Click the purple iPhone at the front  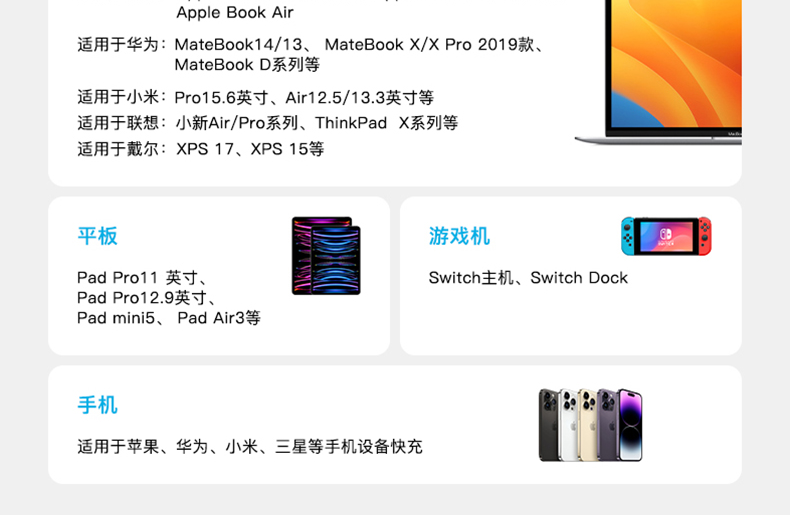630,425
